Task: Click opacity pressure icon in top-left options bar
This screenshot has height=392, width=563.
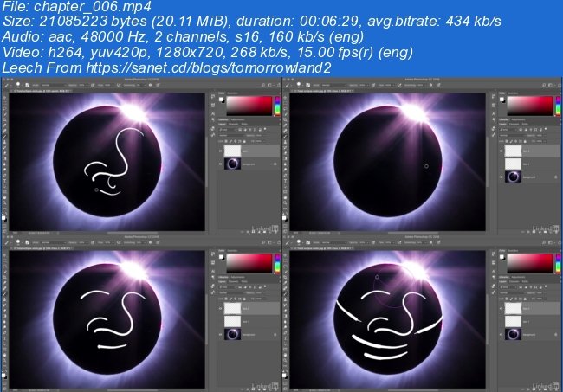Action: click(x=93, y=85)
